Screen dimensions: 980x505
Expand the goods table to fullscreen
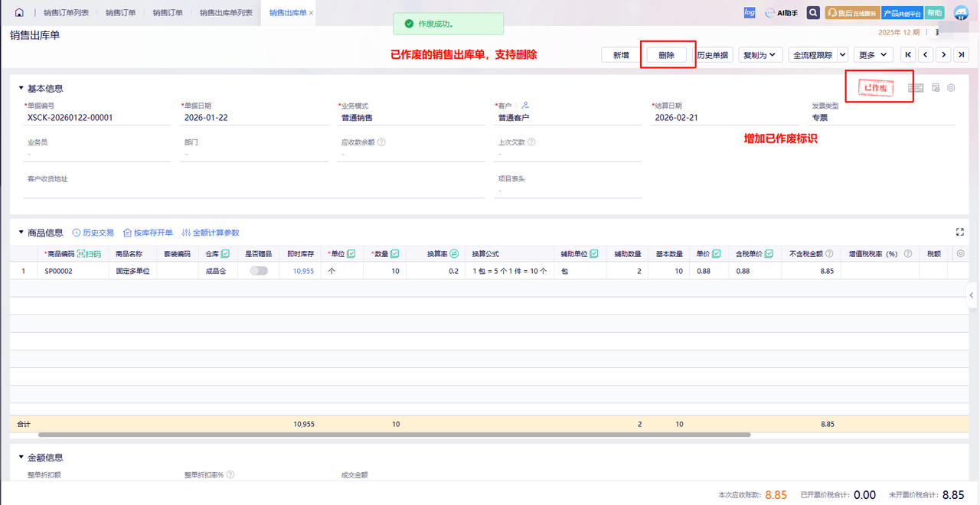tap(960, 232)
